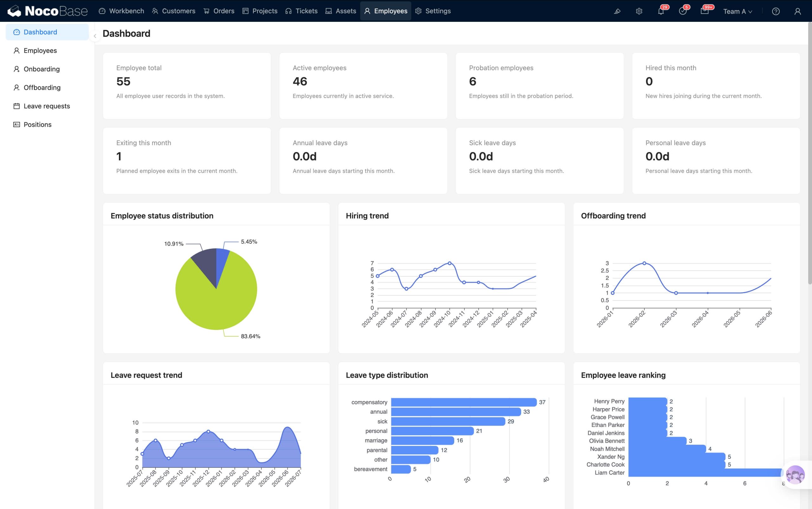812x509 pixels.
Task: Open Positions in the sidebar
Action: (x=47, y=125)
